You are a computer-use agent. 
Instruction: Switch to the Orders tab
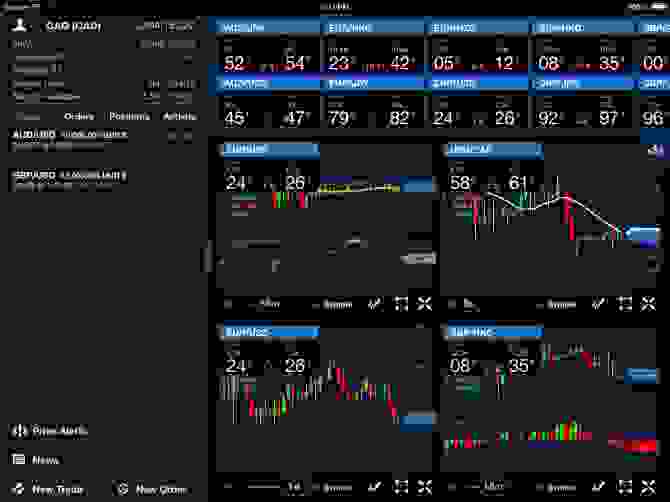[79, 116]
